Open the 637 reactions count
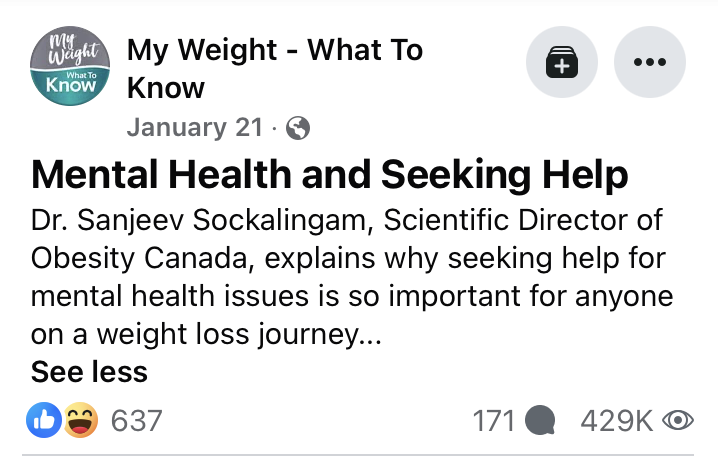The image size is (718, 460). tap(136, 421)
